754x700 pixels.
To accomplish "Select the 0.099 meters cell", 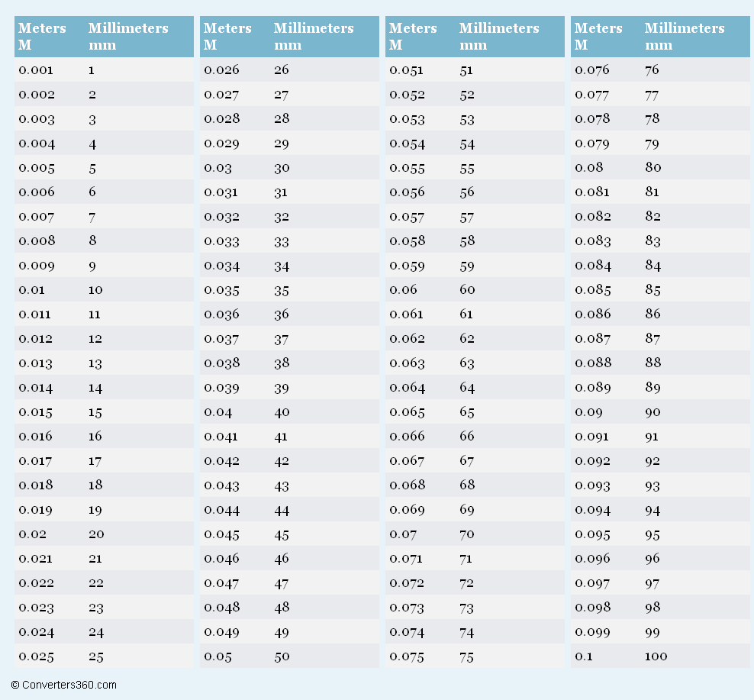I will 592,632.
